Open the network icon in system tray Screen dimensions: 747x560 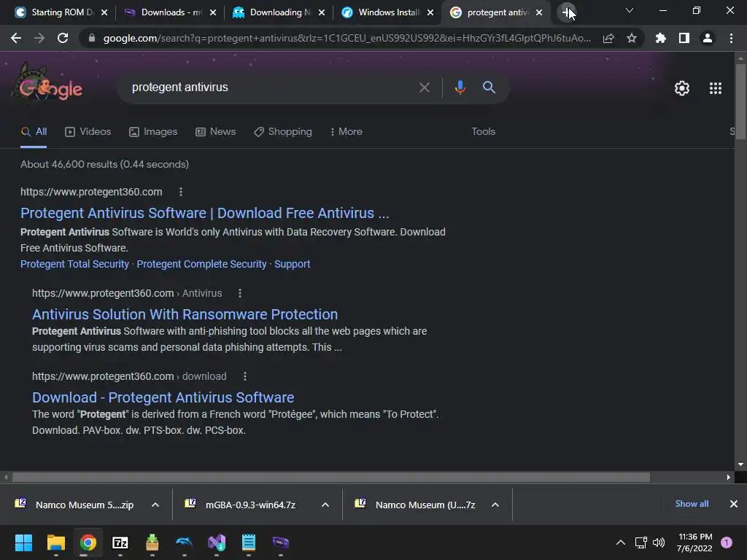point(640,542)
